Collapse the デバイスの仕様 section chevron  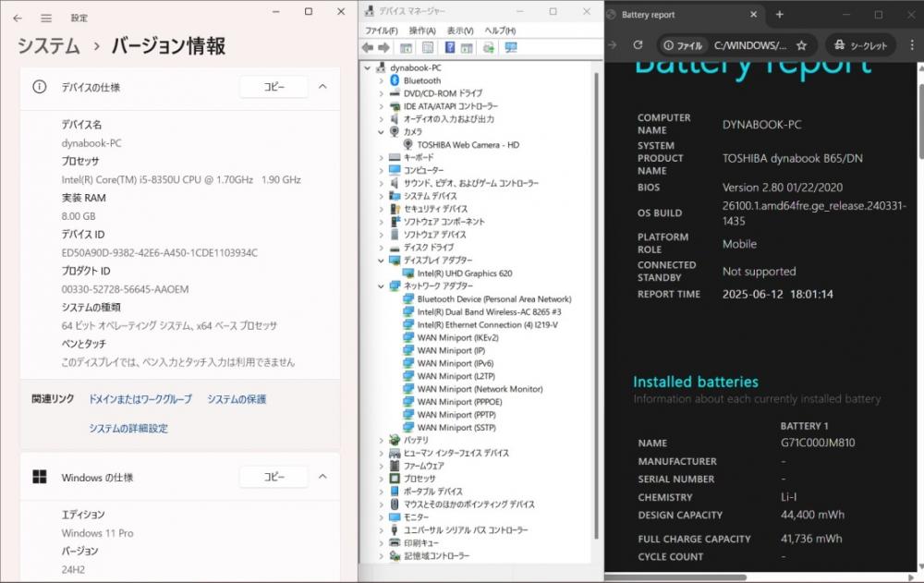(x=322, y=87)
